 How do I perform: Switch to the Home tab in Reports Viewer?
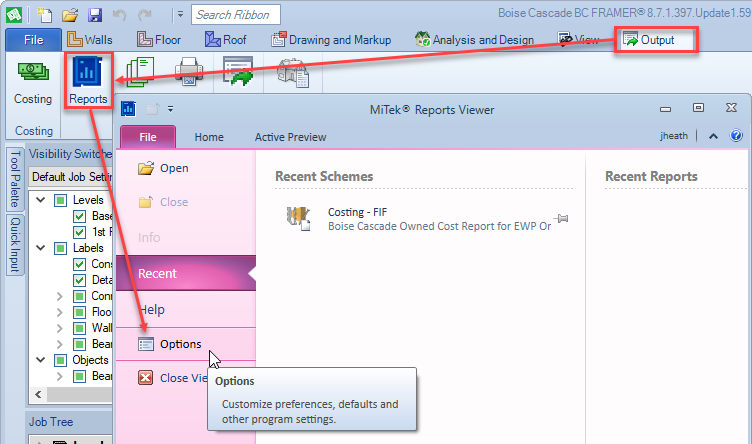(x=209, y=137)
